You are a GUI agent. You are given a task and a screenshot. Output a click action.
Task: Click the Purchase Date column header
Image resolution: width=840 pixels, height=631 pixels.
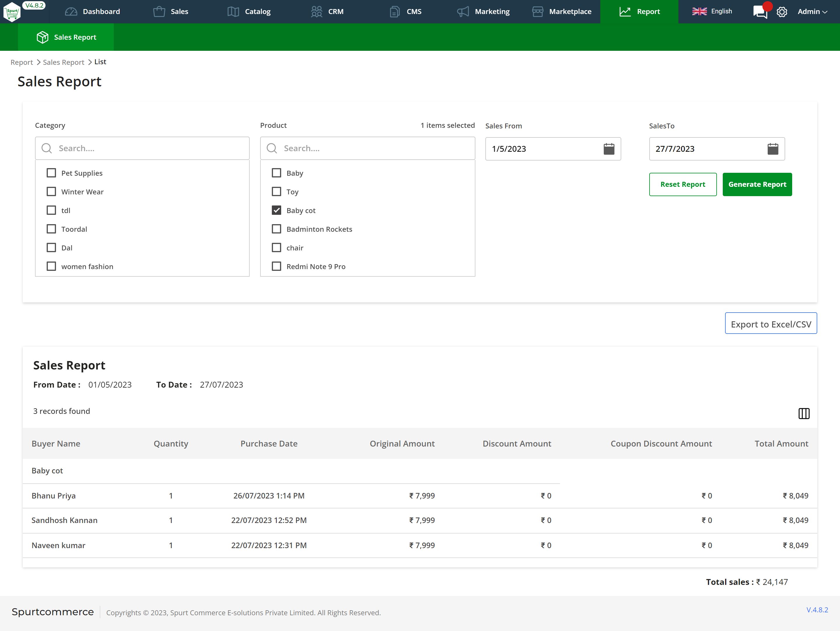point(269,444)
